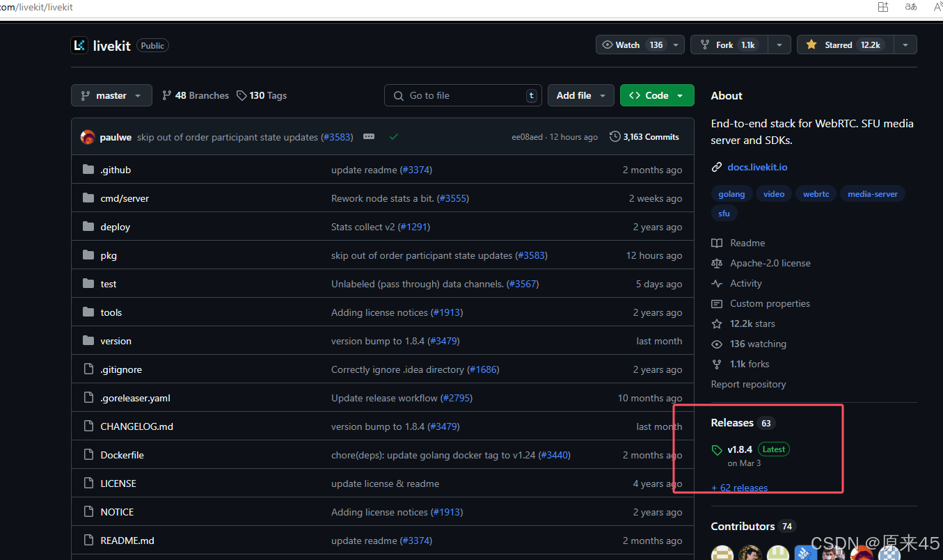Unstar the repo using Starred button
Viewport: 943px width, 560px height.
tap(846, 45)
